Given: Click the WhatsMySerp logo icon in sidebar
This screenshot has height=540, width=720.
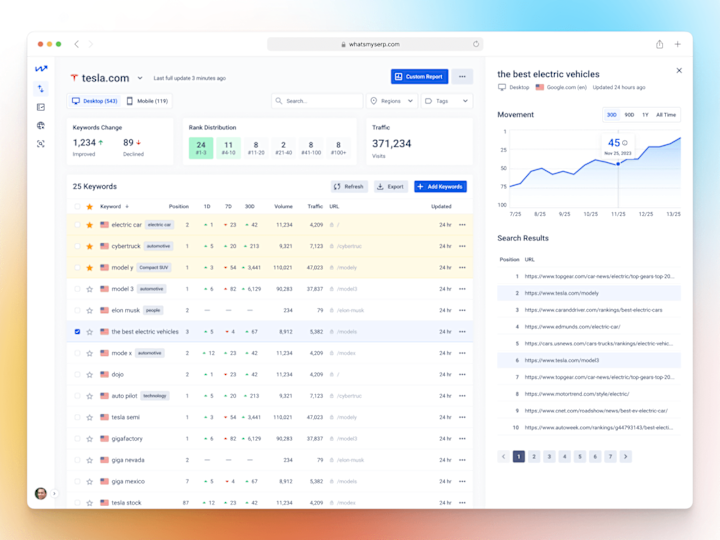Looking at the screenshot, I should coord(41,69).
